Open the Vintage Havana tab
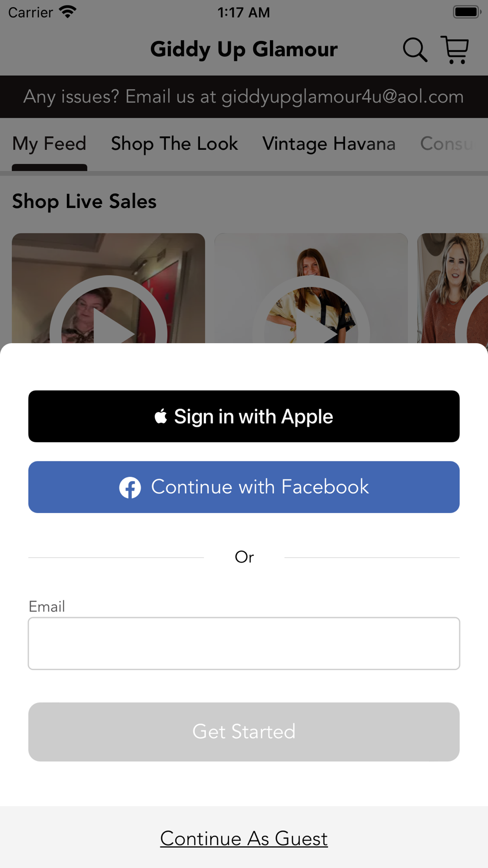Image resolution: width=488 pixels, height=868 pixels. click(x=329, y=144)
